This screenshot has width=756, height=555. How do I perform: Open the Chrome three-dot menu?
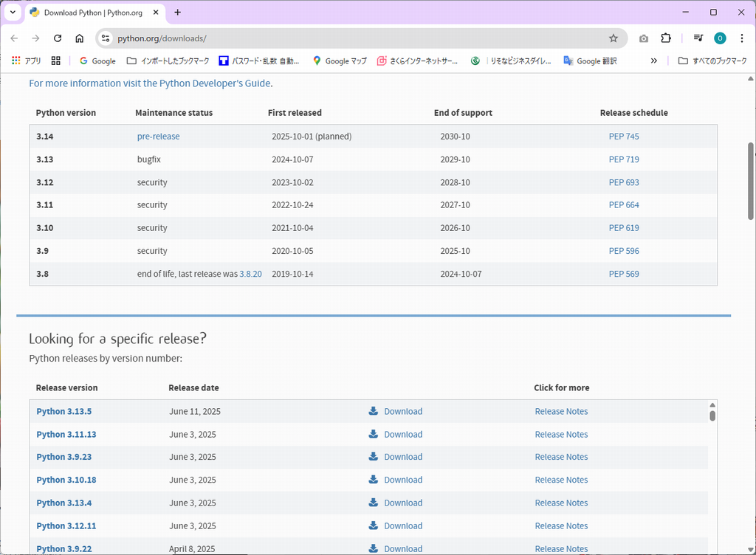742,38
